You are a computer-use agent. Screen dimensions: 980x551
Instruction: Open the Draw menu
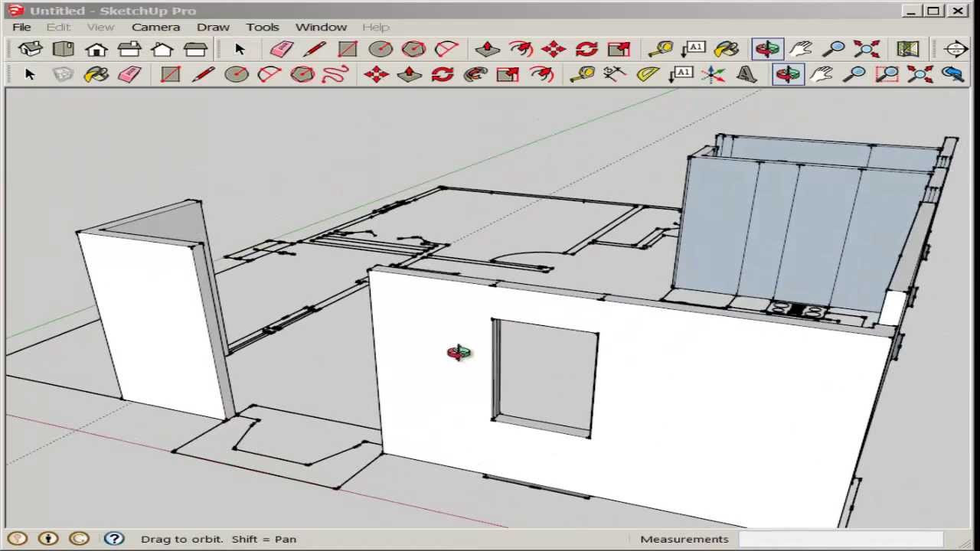pos(213,27)
